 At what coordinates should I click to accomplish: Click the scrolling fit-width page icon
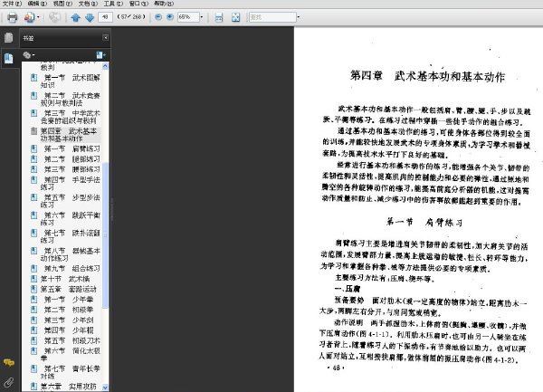[x=219, y=17]
